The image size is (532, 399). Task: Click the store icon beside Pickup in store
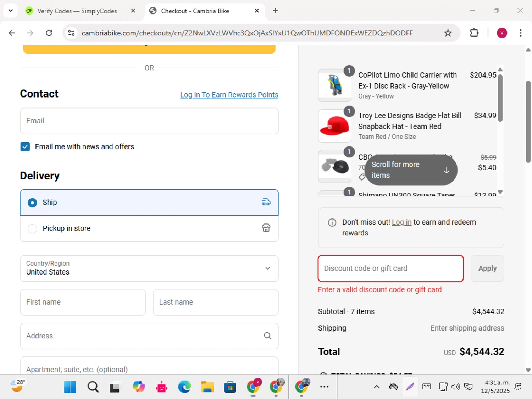[266, 228]
